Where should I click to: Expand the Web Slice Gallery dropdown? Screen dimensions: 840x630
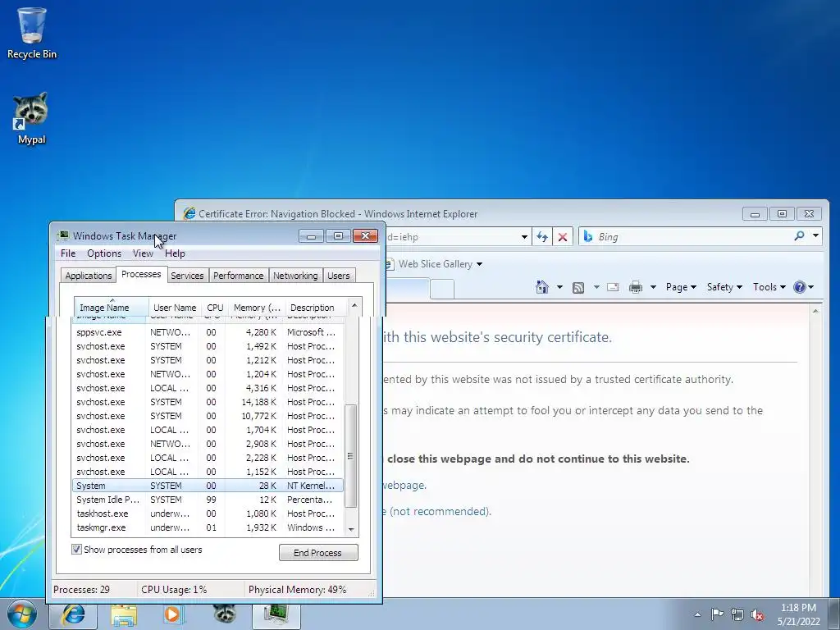[x=479, y=264]
